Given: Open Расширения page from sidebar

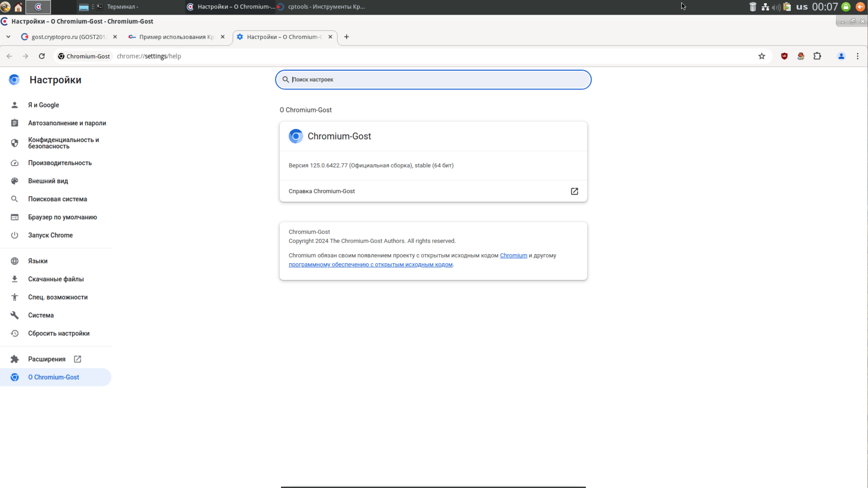Looking at the screenshot, I should (47, 359).
